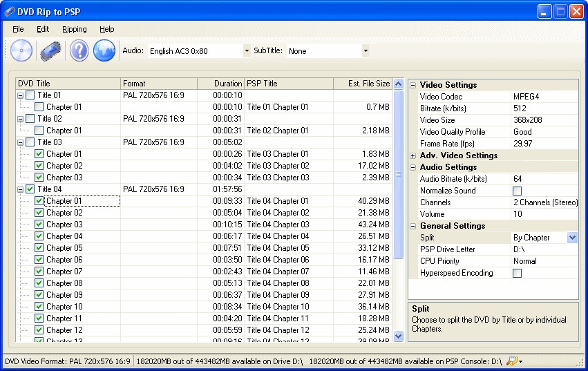Collapse the Video Settings section
Image resolution: width=588 pixels, height=371 pixels.
tap(413, 85)
